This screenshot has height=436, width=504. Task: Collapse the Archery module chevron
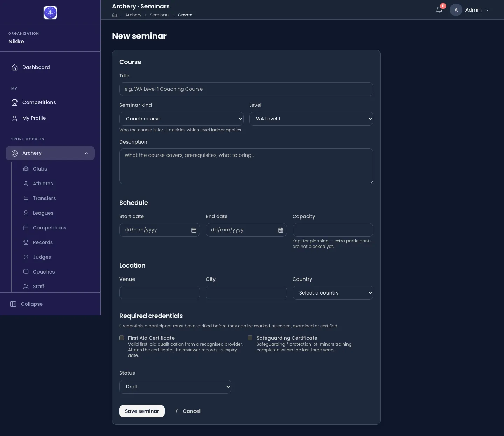[x=86, y=153]
